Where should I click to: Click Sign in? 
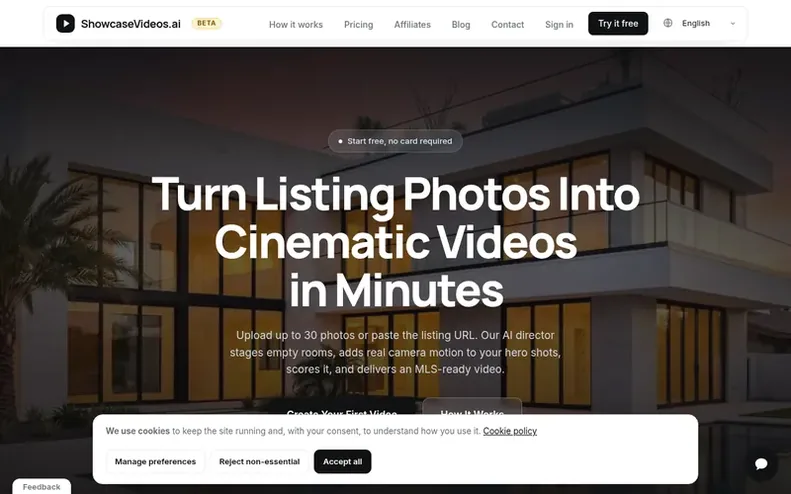click(x=559, y=24)
